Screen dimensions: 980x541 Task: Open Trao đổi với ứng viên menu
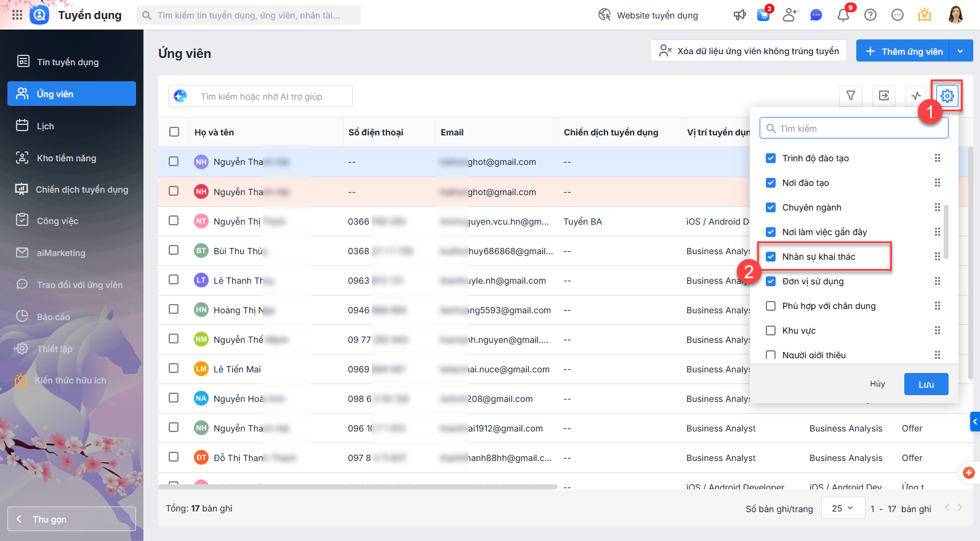tap(71, 284)
